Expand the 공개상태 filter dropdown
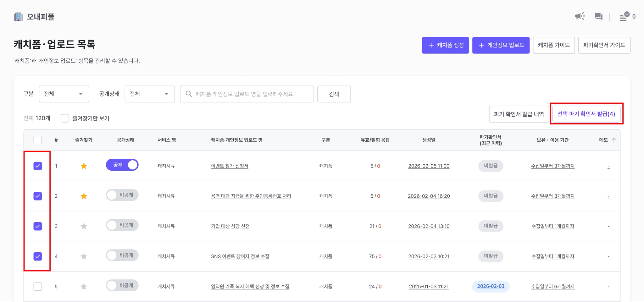This screenshot has width=644, height=302. tap(150, 94)
